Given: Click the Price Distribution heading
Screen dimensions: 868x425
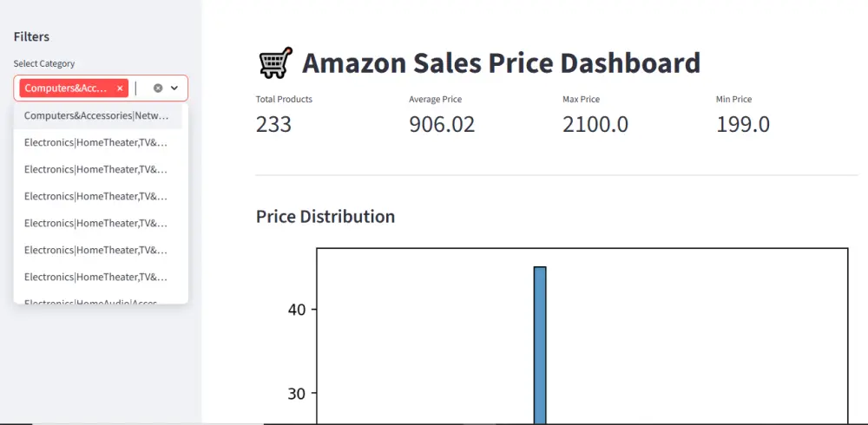Looking at the screenshot, I should [325, 216].
